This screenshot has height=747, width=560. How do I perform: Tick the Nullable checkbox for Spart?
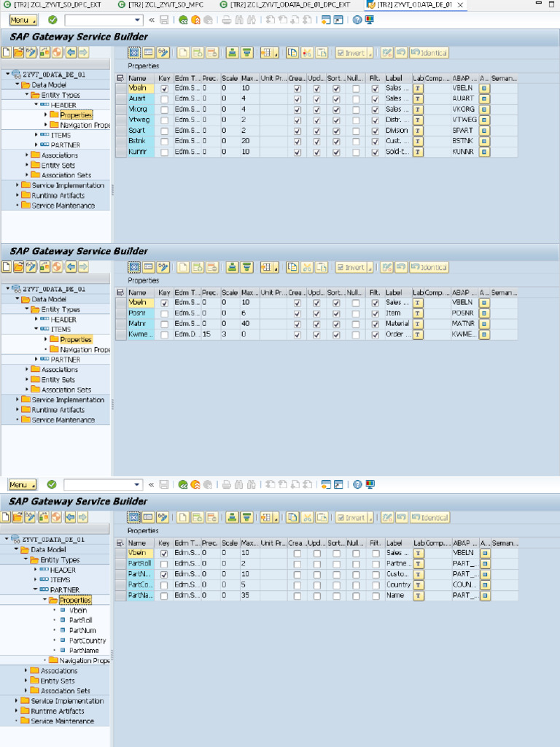coord(356,131)
